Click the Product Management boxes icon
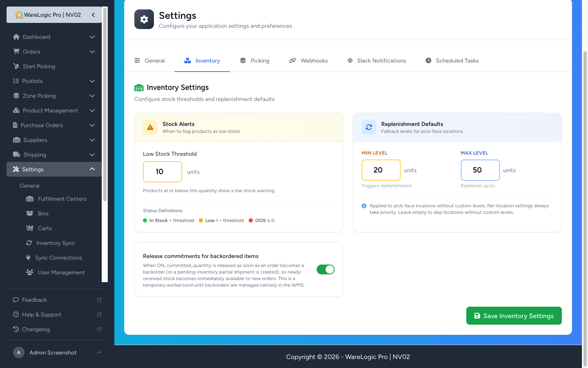588x368 pixels. [x=16, y=110]
